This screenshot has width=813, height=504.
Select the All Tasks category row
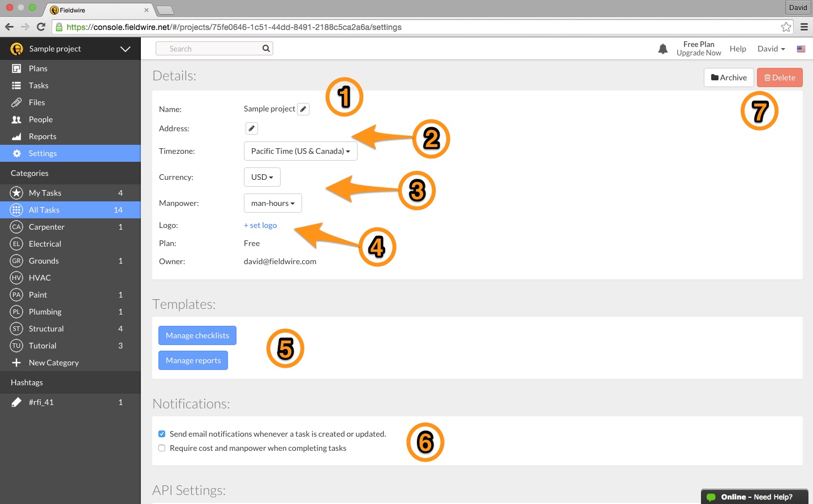(70, 210)
